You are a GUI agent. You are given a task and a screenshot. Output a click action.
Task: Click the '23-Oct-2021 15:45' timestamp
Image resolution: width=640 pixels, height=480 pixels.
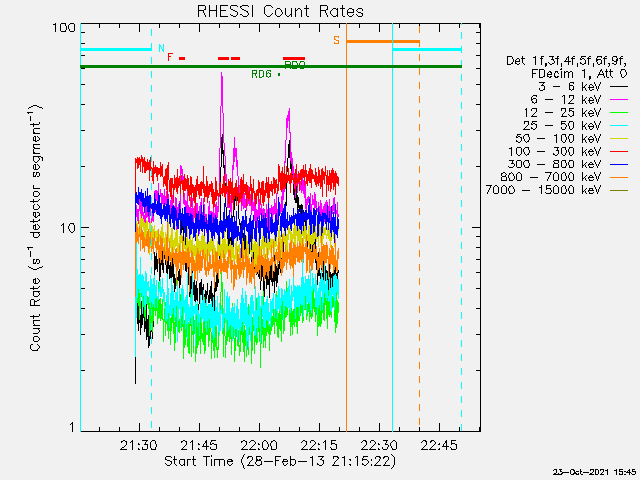[594, 472]
